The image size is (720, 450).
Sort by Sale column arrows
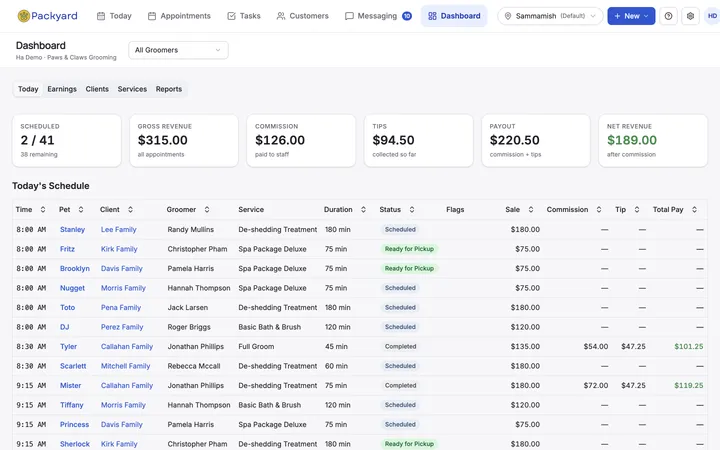[x=531, y=209]
